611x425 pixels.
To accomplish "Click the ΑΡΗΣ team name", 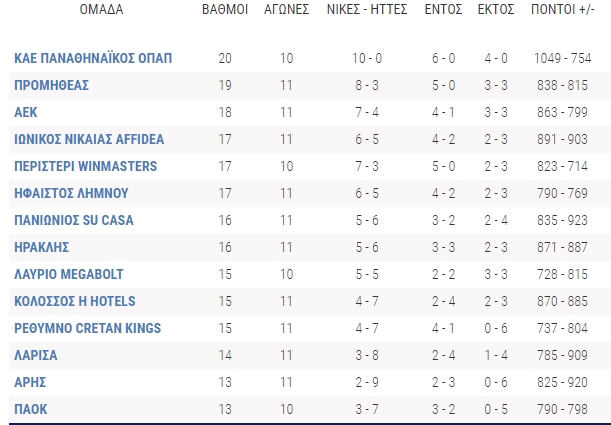I will tap(30, 382).
